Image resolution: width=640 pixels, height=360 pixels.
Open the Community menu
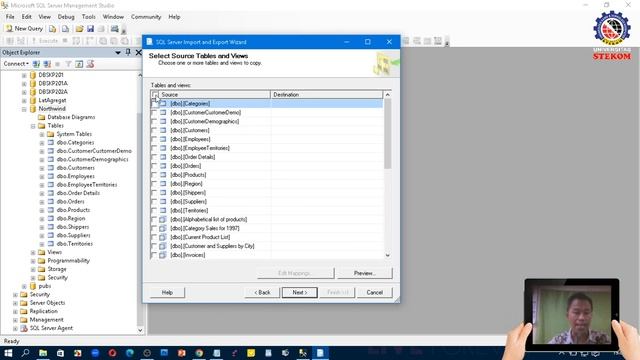(146, 17)
